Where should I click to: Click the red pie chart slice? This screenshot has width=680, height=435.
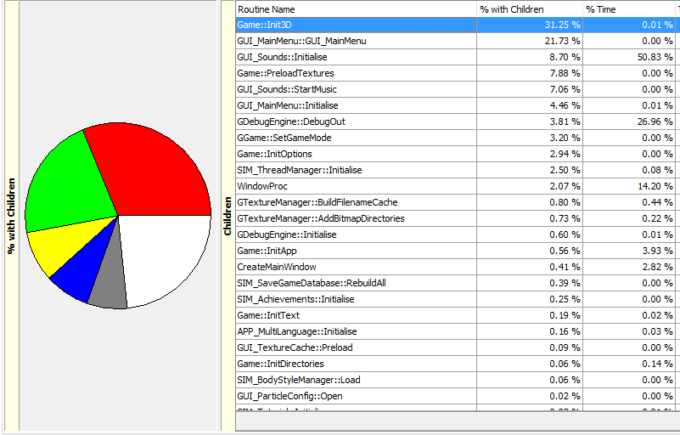tap(152, 171)
